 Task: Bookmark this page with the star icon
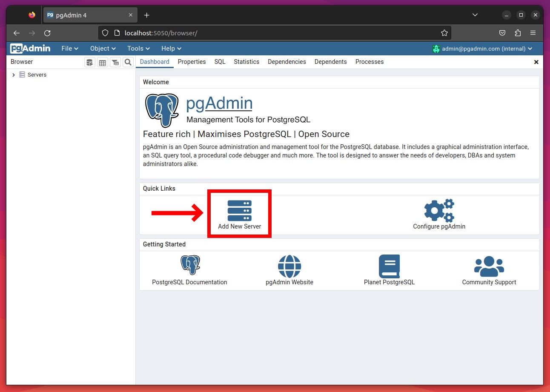(444, 33)
